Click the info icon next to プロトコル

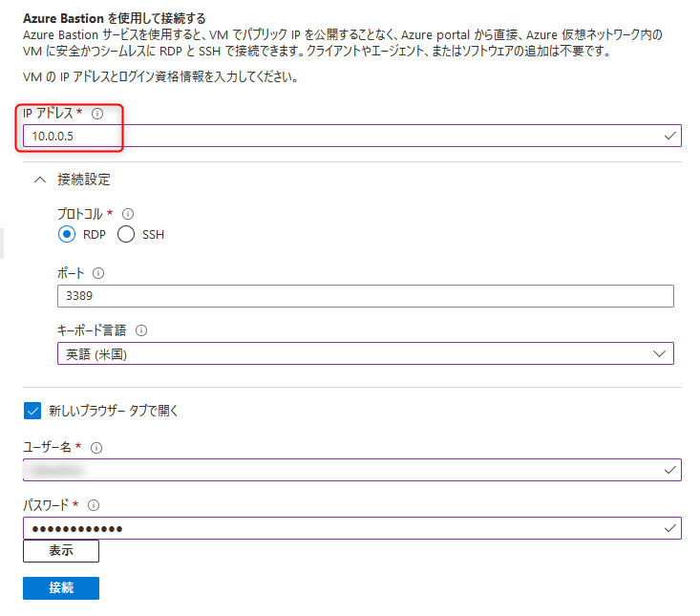(x=128, y=214)
